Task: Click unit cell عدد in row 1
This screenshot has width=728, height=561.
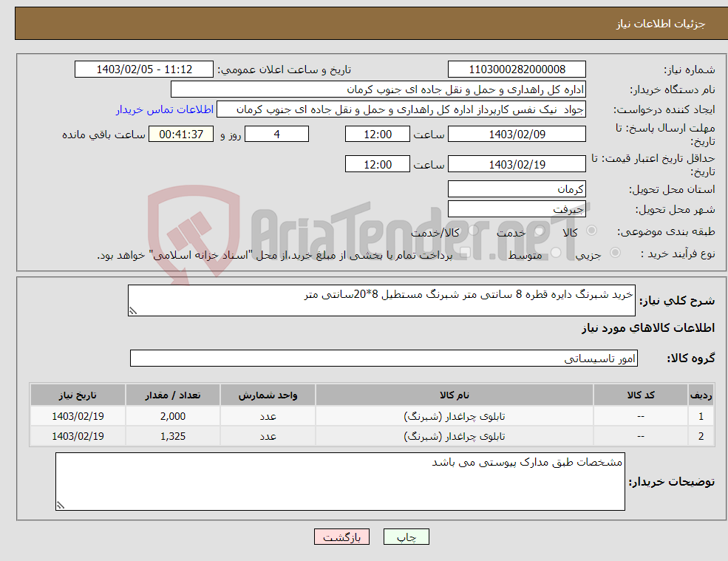Action: click(268, 416)
